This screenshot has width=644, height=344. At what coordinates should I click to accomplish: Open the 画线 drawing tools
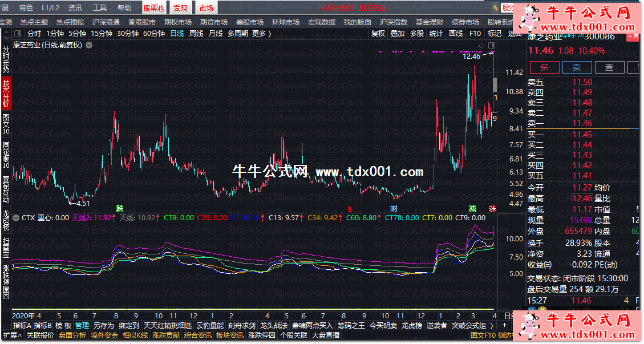pos(456,34)
